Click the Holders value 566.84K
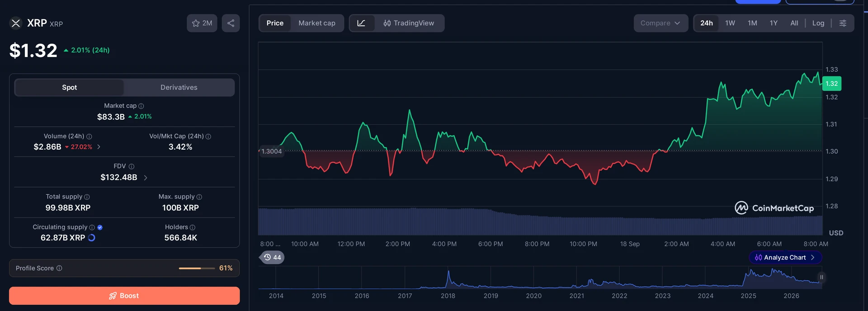The image size is (868, 311). coord(181,238)
